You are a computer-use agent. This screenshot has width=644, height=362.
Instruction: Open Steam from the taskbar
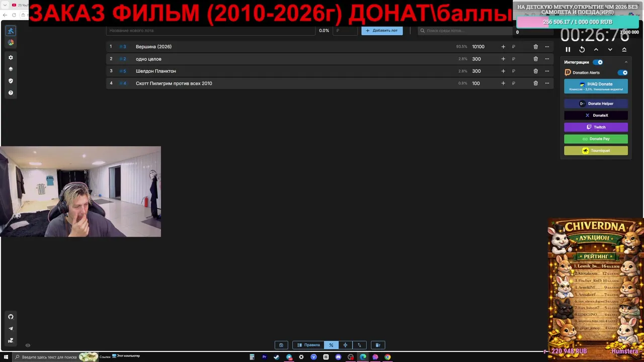tap(276, 357)
